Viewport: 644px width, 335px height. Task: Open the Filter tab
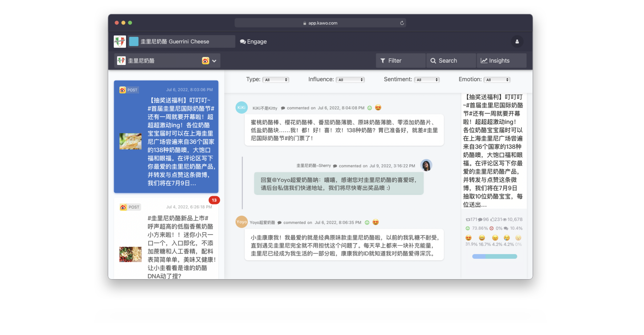pos(401,61)
